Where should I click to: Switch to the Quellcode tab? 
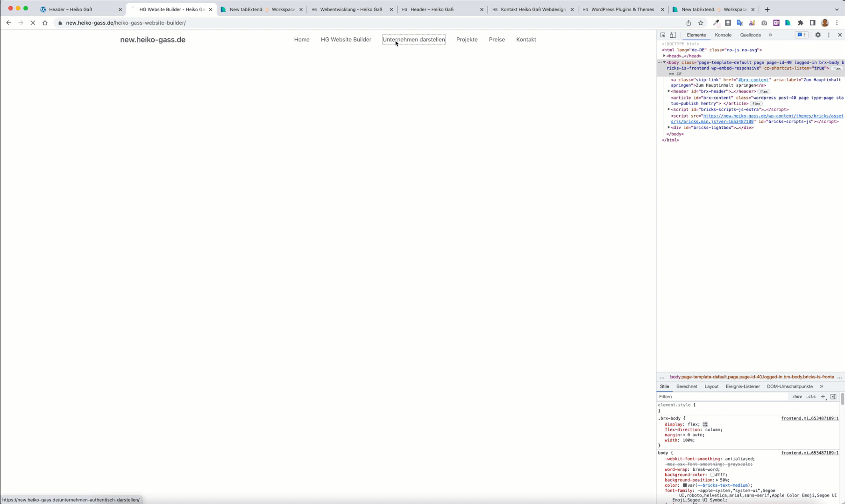(750, 35)
